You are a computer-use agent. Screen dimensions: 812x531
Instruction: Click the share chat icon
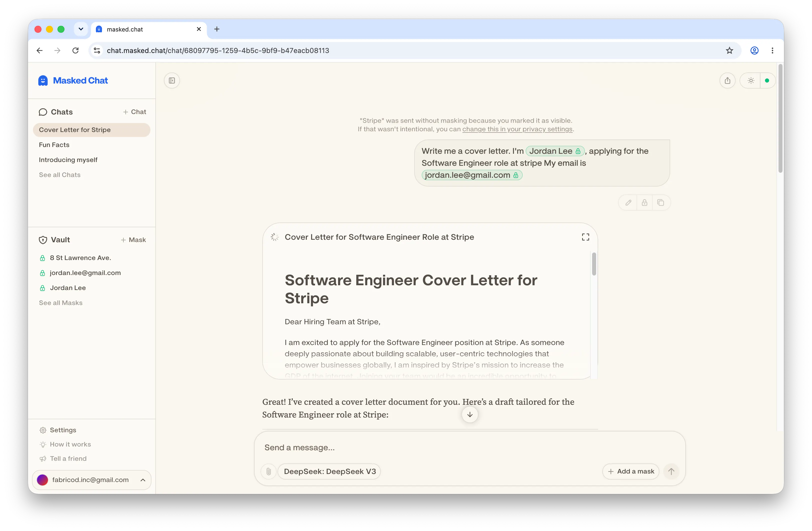727,80
